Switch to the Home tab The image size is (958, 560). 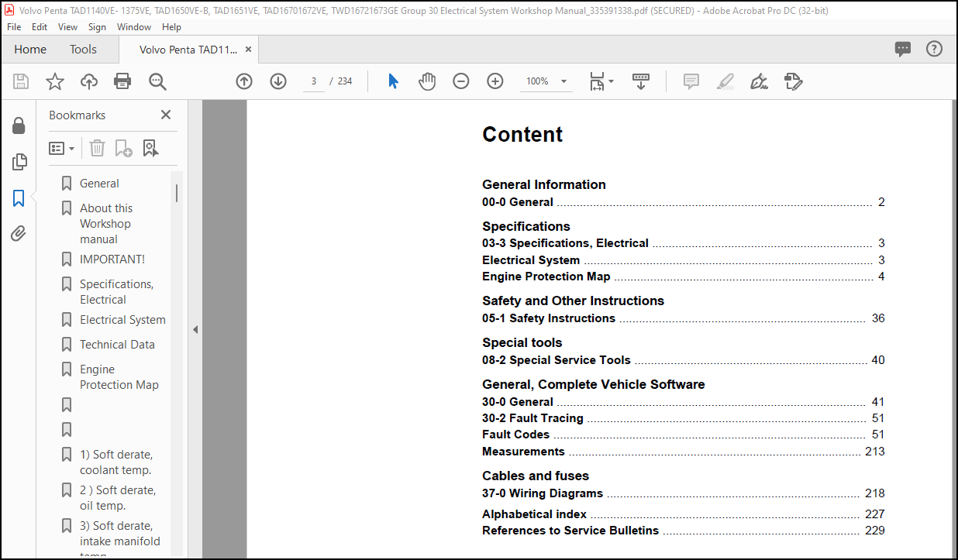30,49
